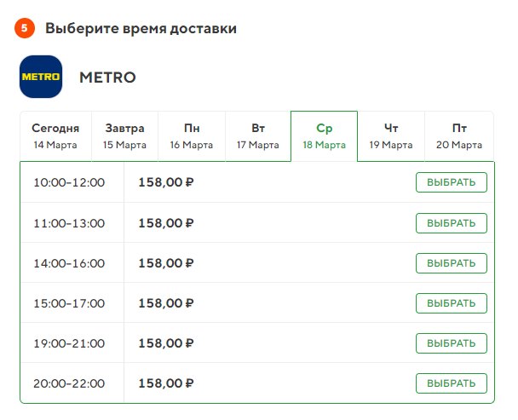Viewport: 518px width, 420px height.
Task: Open the Пт 20 Марта tab
Action: 459,136
